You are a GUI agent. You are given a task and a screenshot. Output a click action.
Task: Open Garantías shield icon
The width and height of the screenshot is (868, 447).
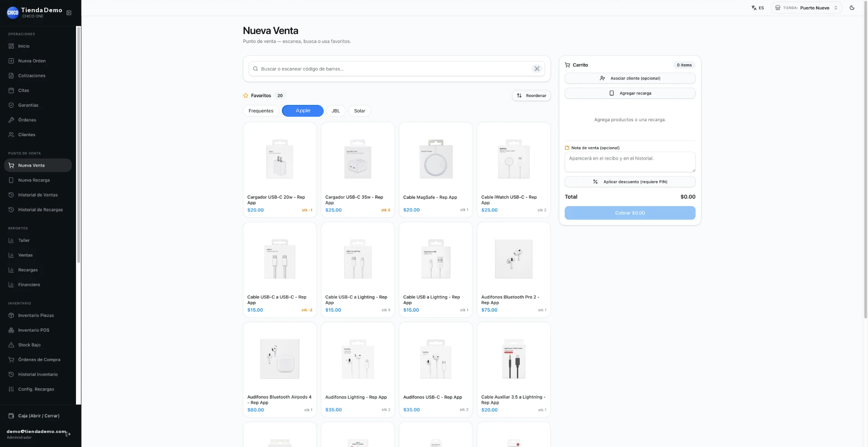[x=11, y=105]
